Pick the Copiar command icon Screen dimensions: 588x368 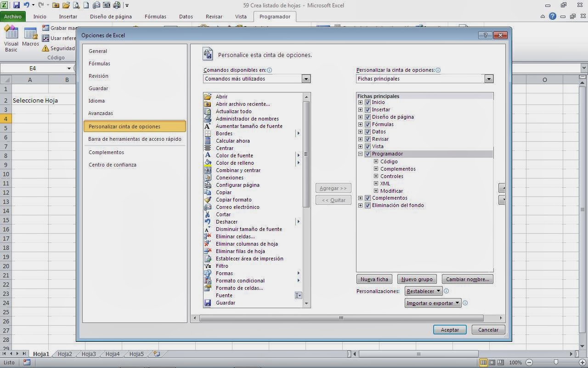[208, 192]
